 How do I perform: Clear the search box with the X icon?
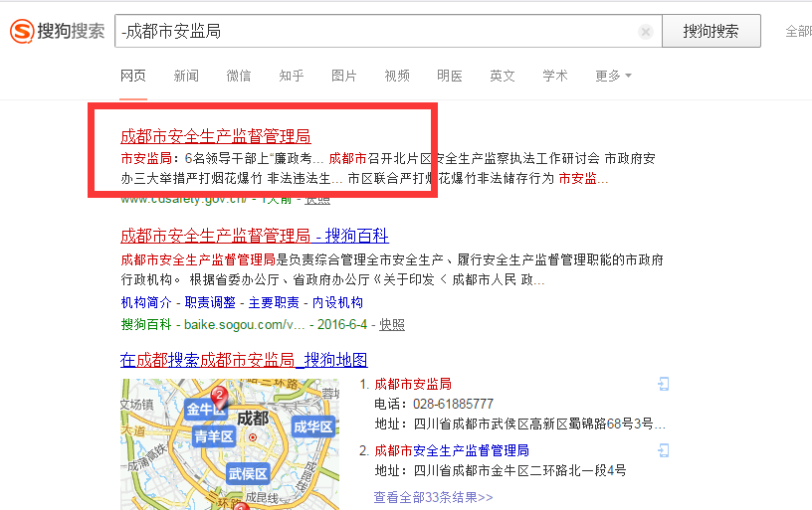tap(645, 32)
